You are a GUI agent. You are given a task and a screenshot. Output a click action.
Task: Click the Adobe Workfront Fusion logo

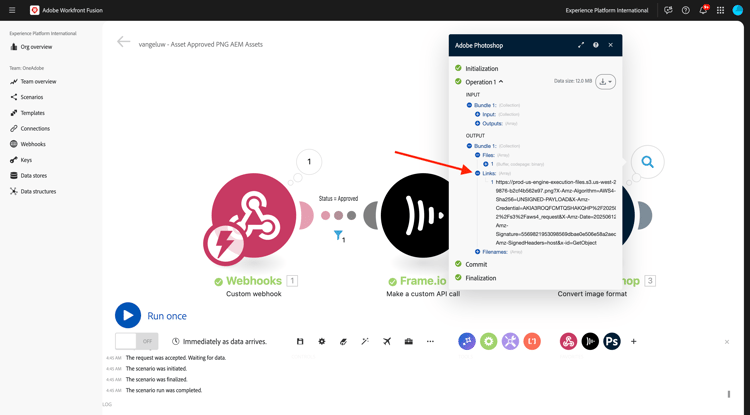coord(34,10)
